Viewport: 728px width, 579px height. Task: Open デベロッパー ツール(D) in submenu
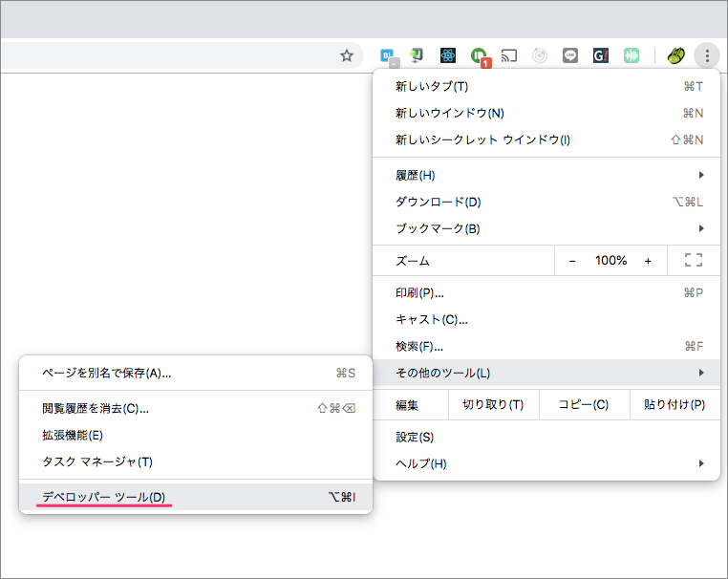(196, 497)
